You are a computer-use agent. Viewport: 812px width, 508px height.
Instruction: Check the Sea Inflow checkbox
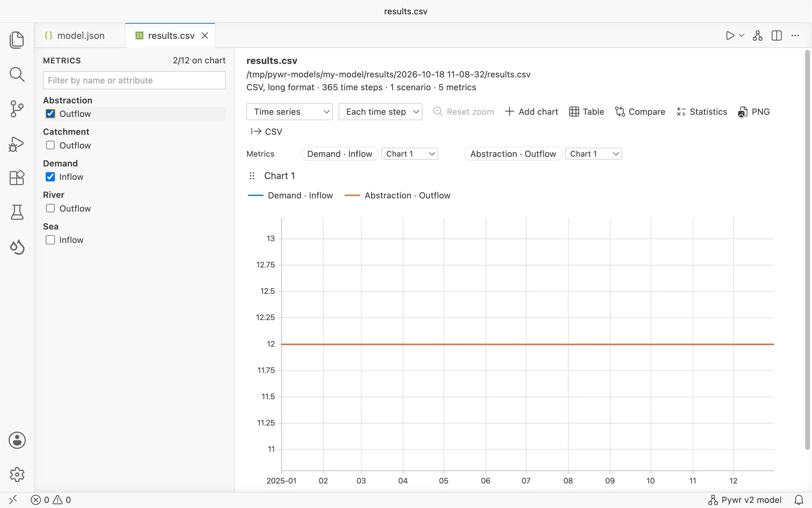pyautogui.click(x=50, y=240)
